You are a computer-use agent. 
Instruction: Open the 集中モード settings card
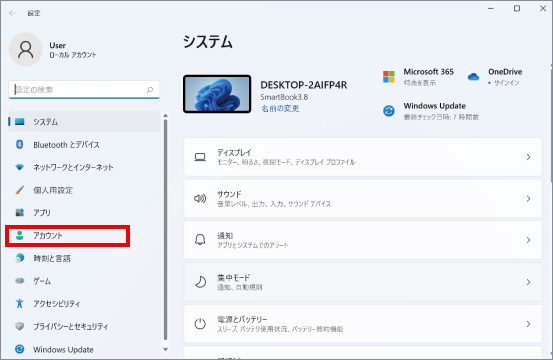pos(363,282)
